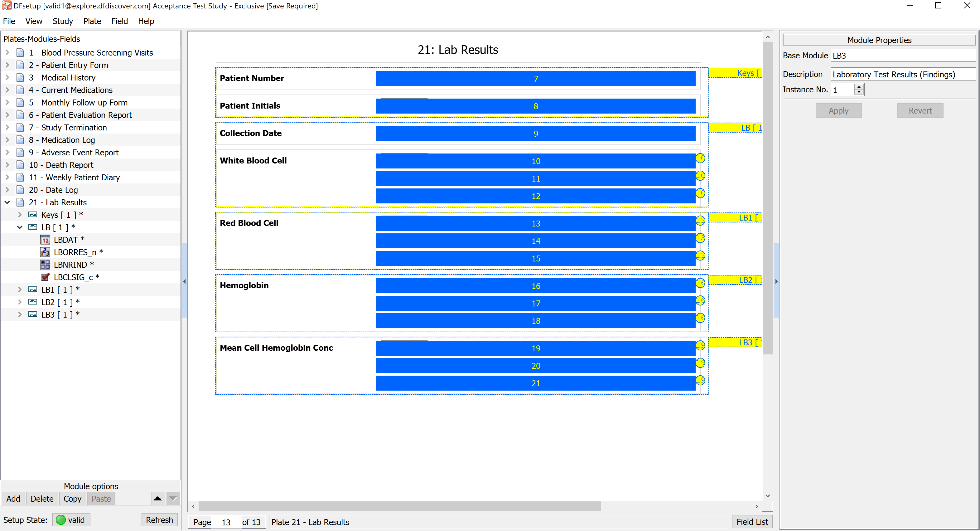The width and height of the screenshot is (980, 531).
Task: Click the LB3 module icon in tree
Action: pos(33,314)
